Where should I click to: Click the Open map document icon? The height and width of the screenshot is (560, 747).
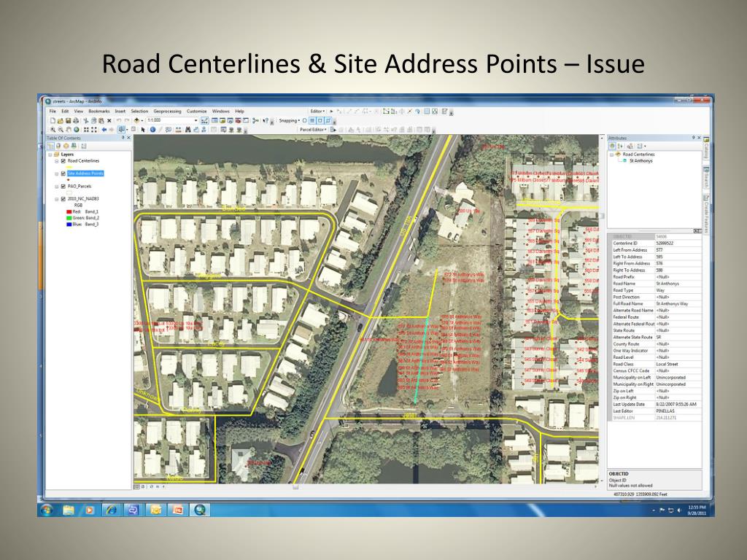61,121
